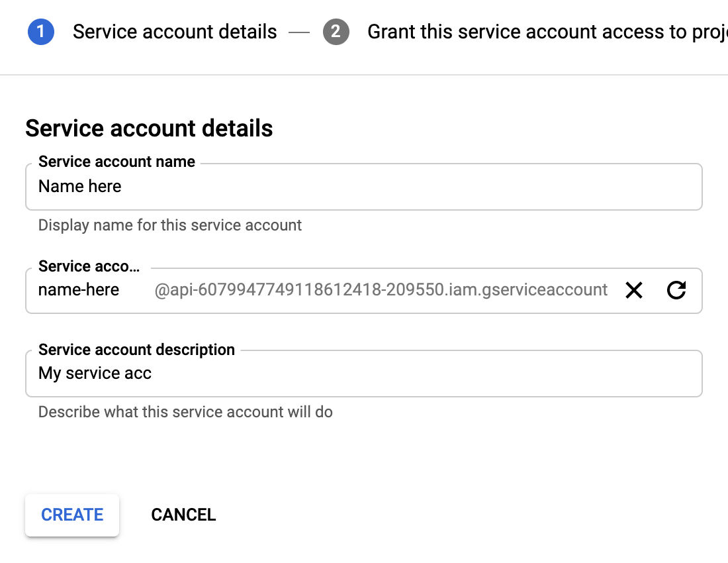Click the 'Service account name' field label
The height and width of the screenshot is (563, 728).
point(116,162)
